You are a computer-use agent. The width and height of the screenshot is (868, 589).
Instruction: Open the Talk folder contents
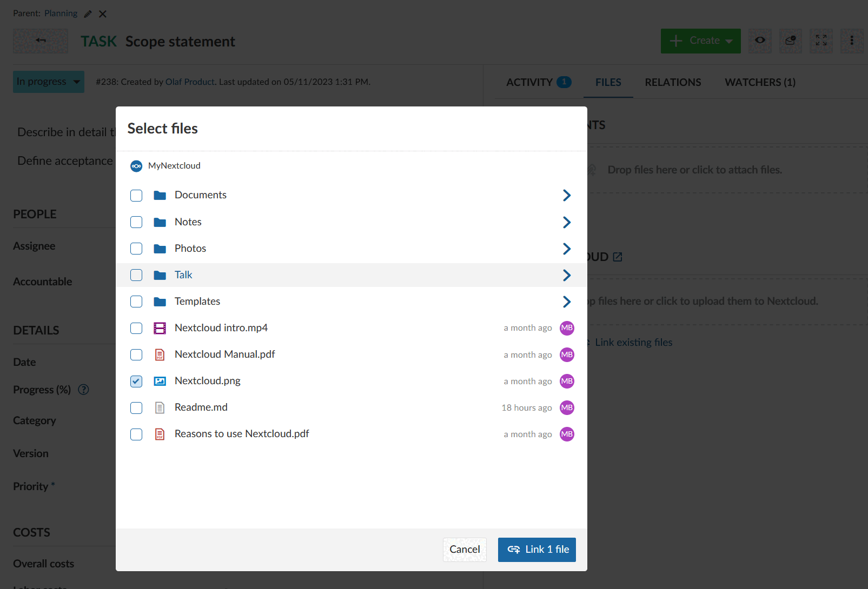(566, 275)
